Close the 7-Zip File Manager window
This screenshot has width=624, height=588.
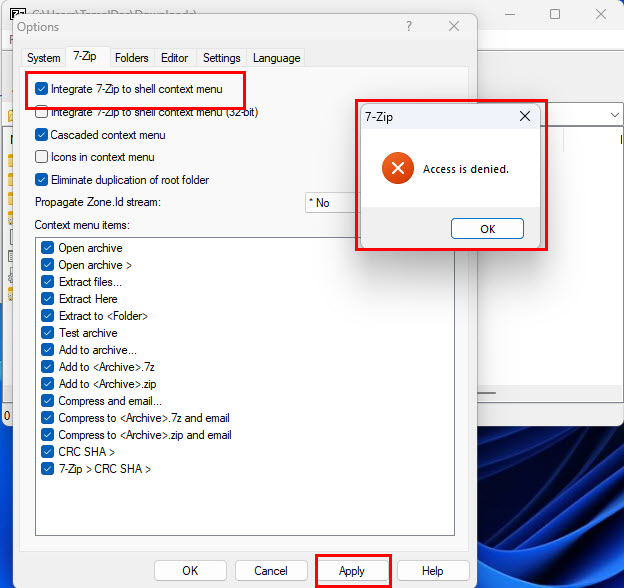coord(601,14)
